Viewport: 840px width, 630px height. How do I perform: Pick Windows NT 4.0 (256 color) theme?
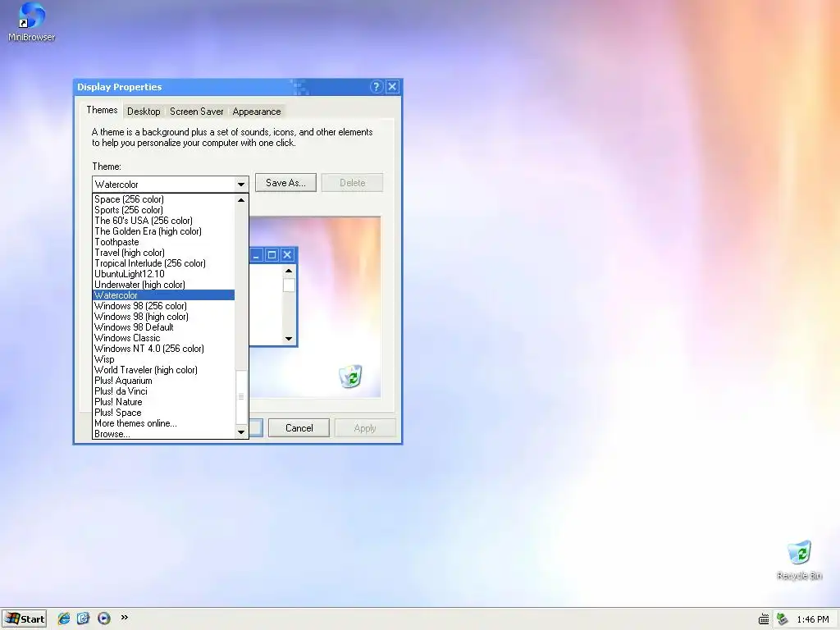[x=164, y=349]
